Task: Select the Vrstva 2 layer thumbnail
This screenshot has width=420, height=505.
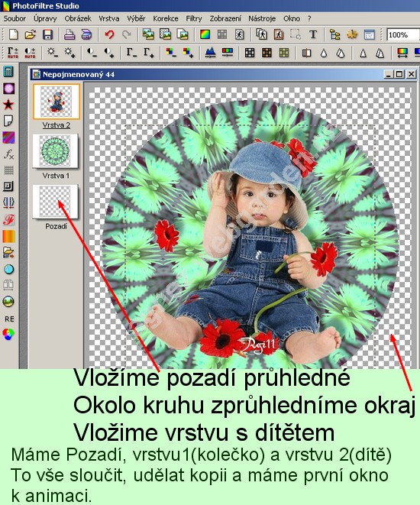Action: tap(56, 102)
